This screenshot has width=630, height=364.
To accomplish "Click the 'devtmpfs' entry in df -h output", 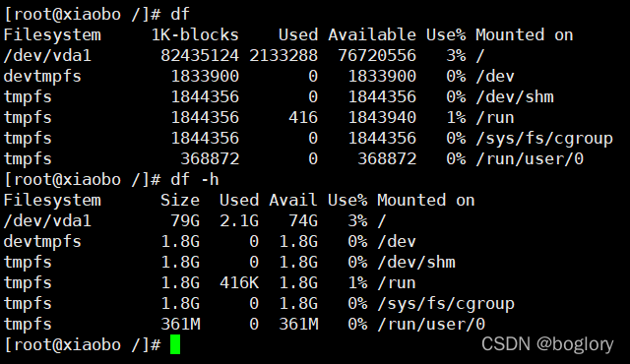I will [42, 242].
